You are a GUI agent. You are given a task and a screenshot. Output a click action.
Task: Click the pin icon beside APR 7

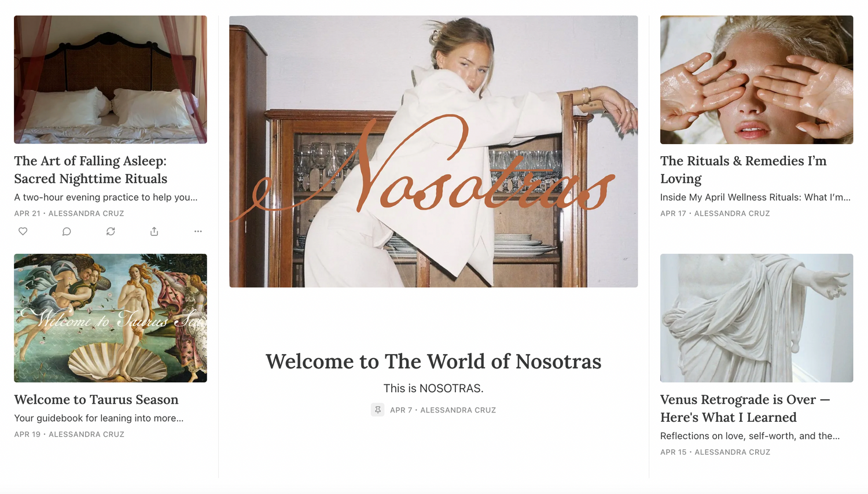click(x=377, y=410)
